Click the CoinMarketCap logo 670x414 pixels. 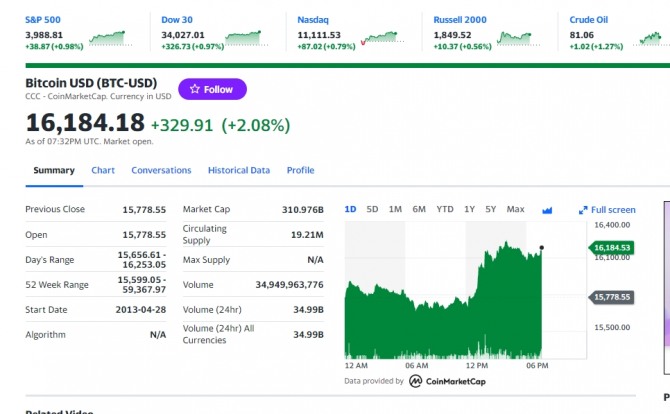point(447,381)
